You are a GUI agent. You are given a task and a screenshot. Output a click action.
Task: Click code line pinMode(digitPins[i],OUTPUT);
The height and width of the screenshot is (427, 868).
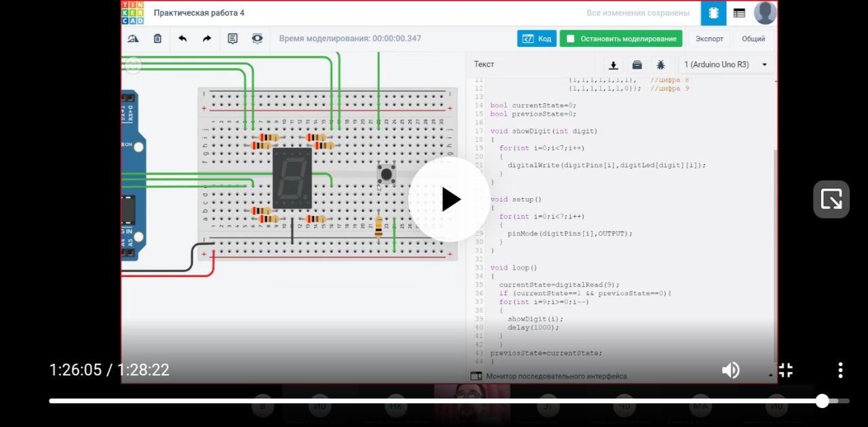click(570, 234)
